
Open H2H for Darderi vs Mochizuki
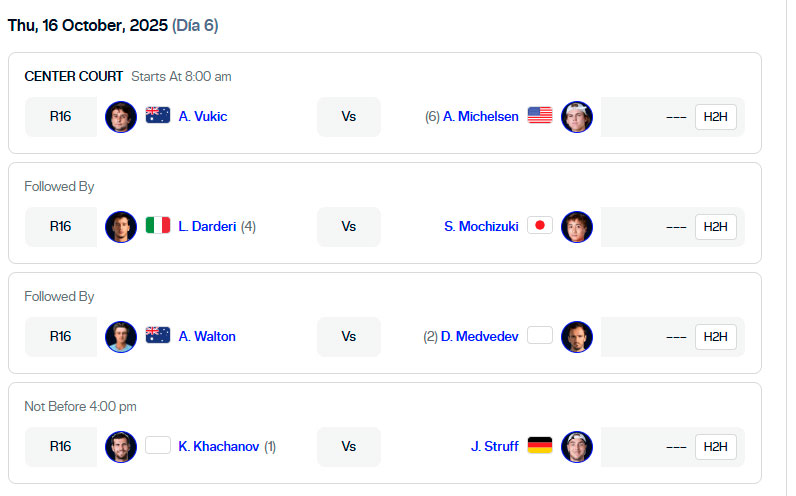[x=715, y=227]
